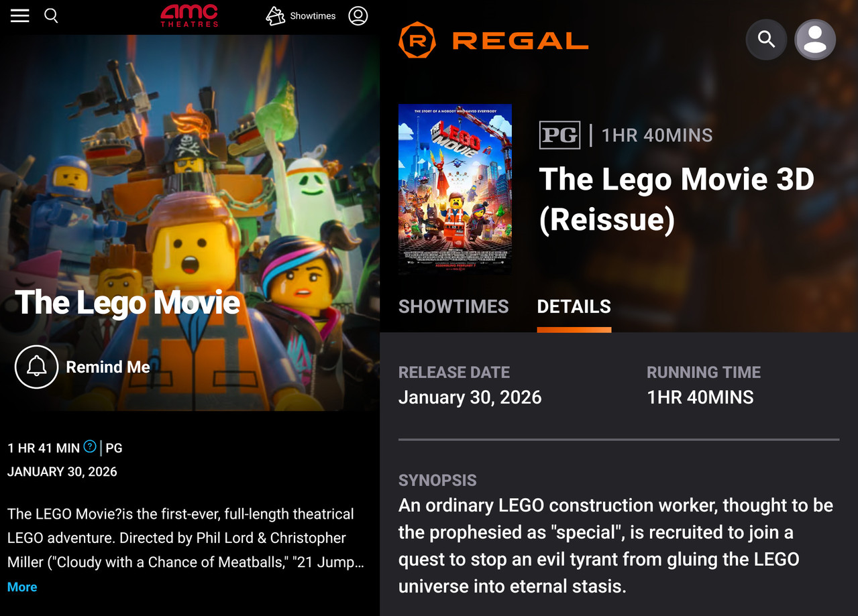Click the Remind Me label
This screenshot has height=616, width=858.
coord(108,367)
